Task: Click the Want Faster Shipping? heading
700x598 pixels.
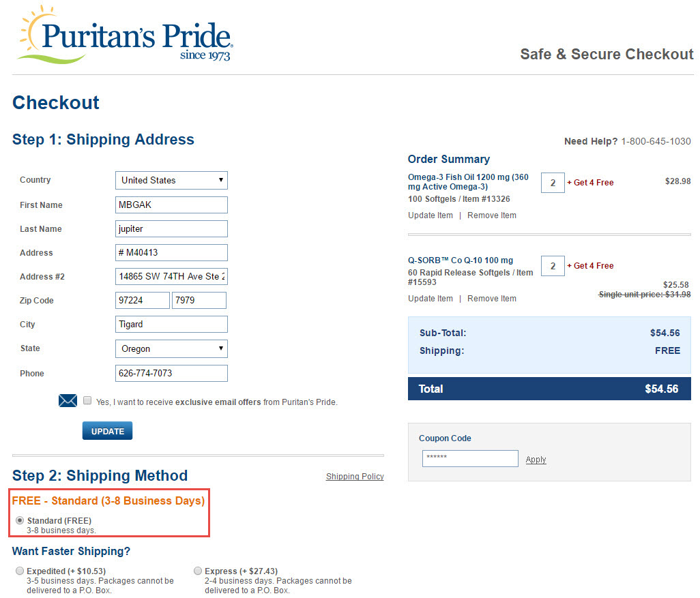Action: click(71, 551)
